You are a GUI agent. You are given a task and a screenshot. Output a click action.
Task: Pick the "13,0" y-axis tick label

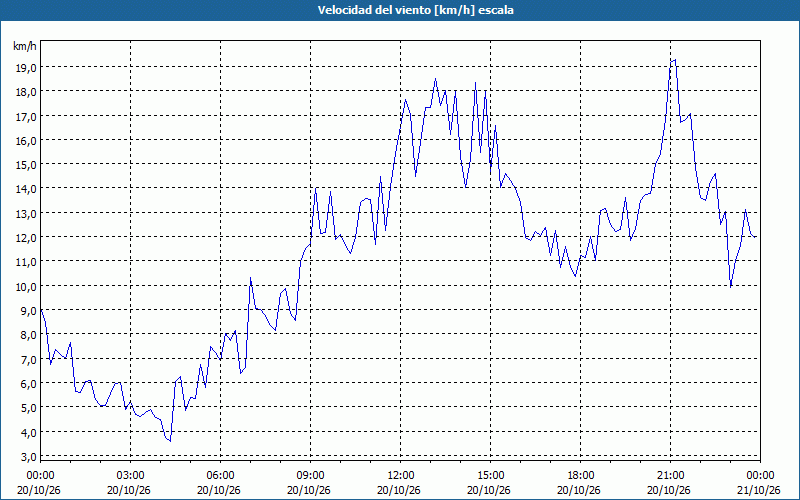25,213
